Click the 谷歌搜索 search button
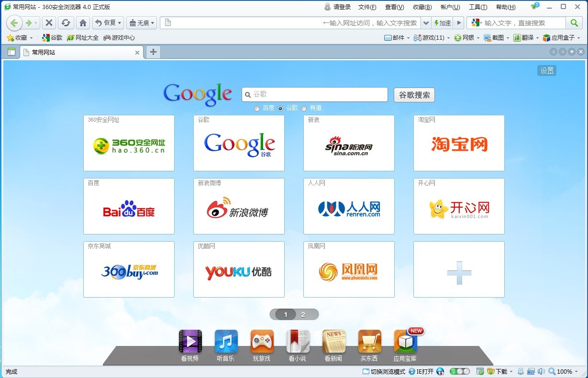Image resolution: width=588 pixels, height=378 pixels. coord(414,95)
